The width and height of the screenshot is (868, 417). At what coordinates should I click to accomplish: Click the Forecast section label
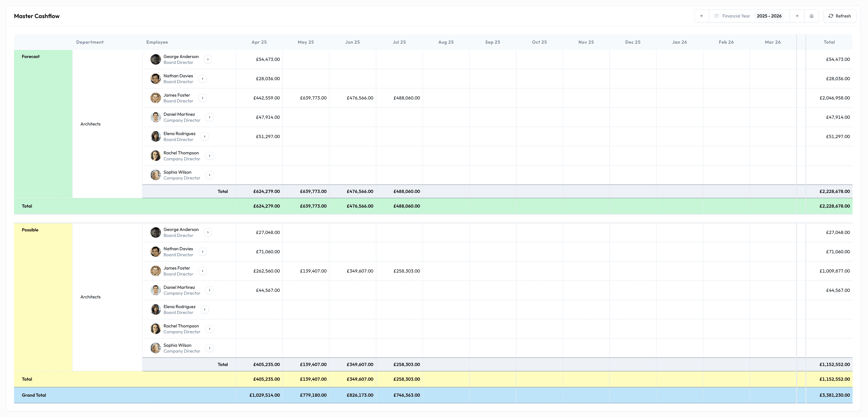pyautogui.click(x=31, y=57)
